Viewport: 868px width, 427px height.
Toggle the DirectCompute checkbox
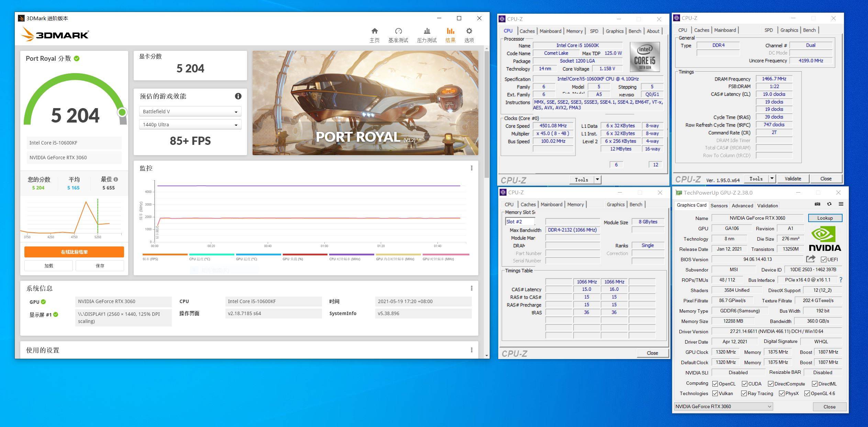tap(771, 384)
